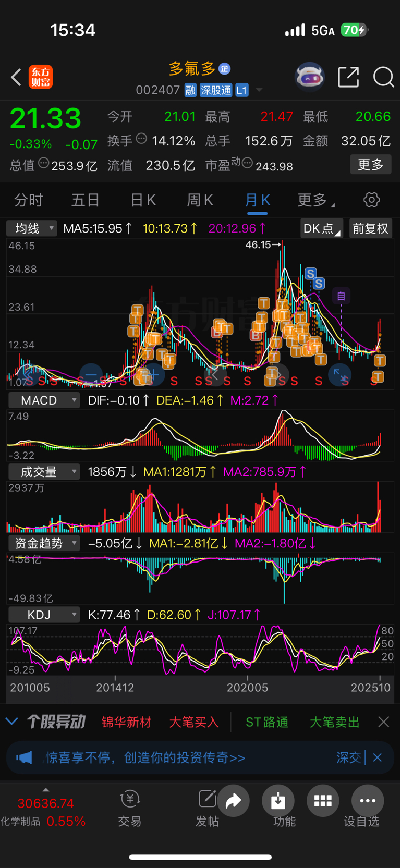
Task: Open the 成交量 indicator dropdown
Action: pyautogui.click(x=44, y=472)
